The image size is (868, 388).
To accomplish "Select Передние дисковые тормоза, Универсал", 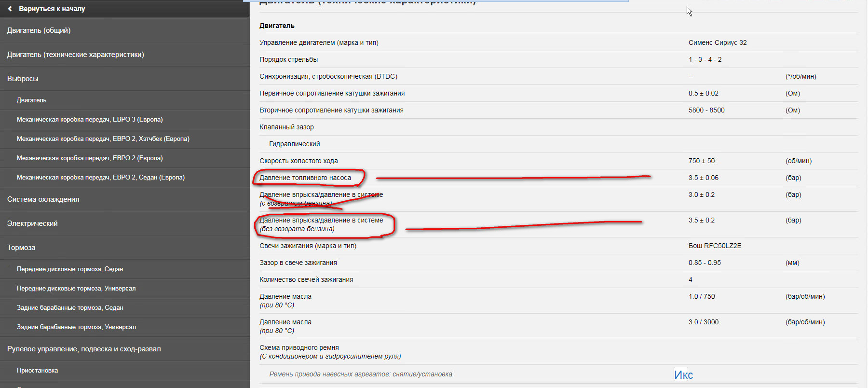I will [76, 289].
